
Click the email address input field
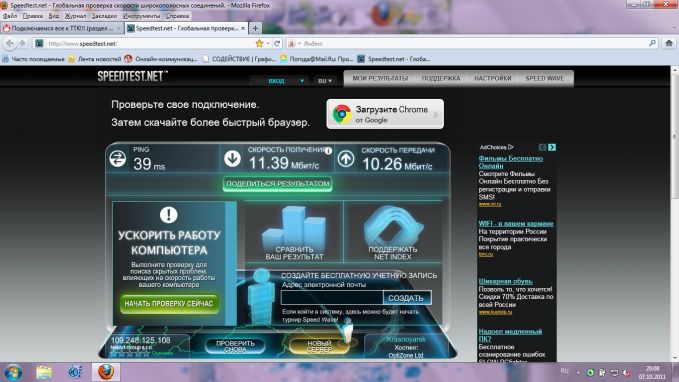tap(332, 298)
